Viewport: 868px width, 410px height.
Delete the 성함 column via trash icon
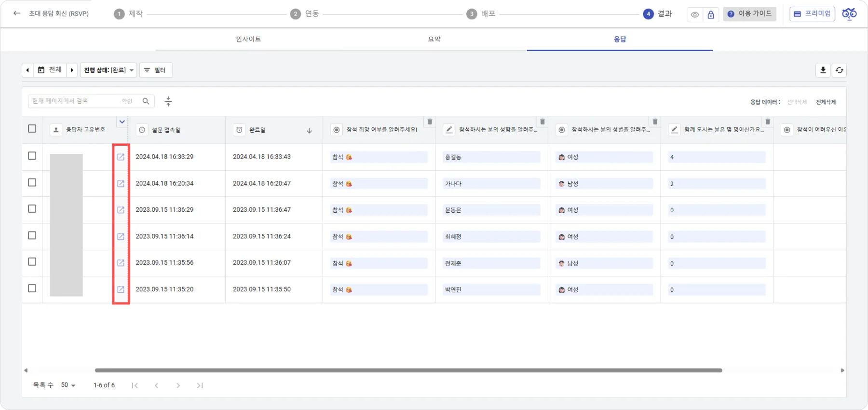point(542,122)
